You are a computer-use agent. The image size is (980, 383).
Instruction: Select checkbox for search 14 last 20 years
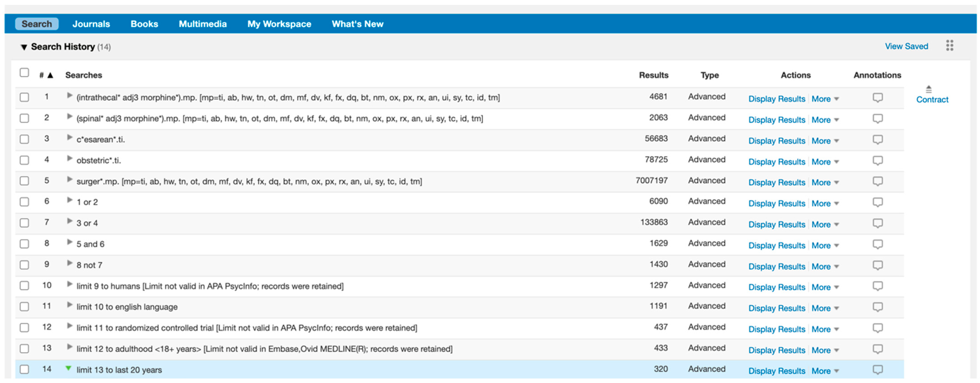(x=24, y=369)
